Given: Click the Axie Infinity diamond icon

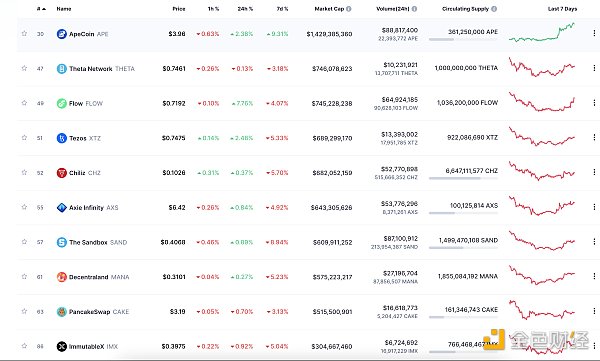Looking at the screenshot, I should (62, 207).
